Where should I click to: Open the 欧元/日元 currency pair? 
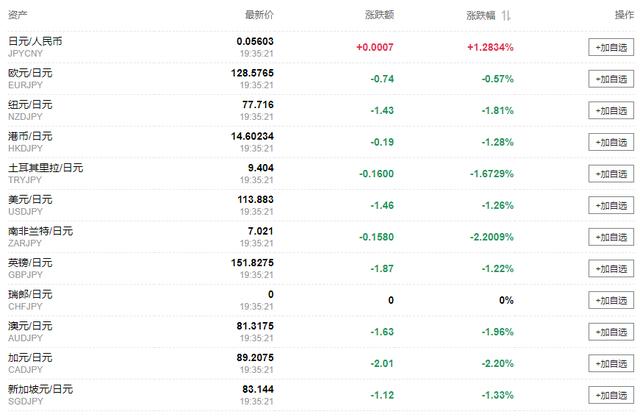29,72
